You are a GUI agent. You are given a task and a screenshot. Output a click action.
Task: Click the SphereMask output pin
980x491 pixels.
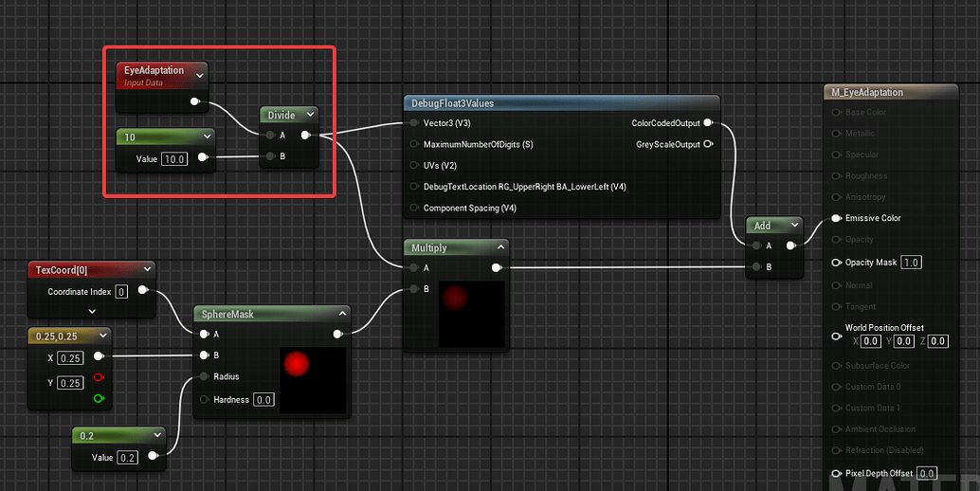point(337,335)
